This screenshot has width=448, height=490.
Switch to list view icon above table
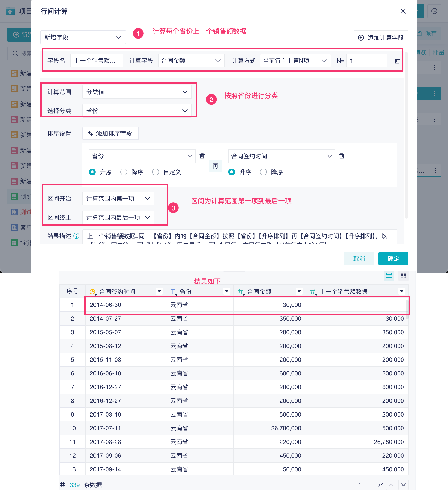point(389,275)
